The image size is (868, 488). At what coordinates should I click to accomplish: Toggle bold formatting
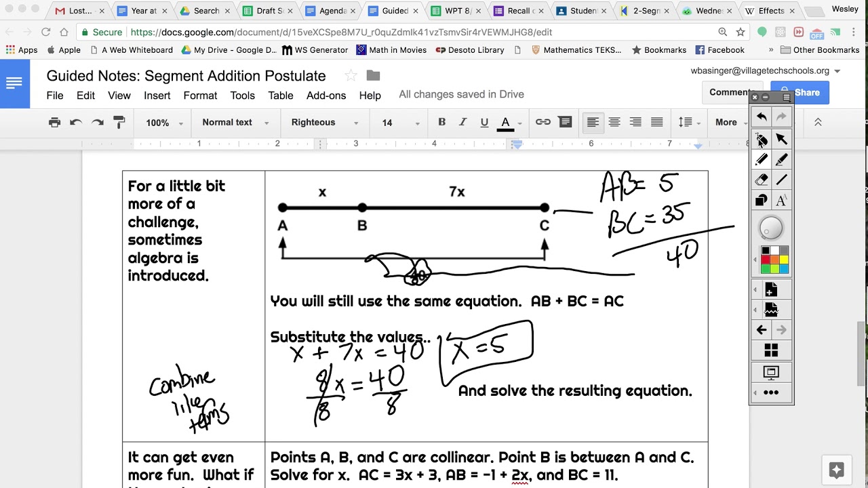pos(441,122)
